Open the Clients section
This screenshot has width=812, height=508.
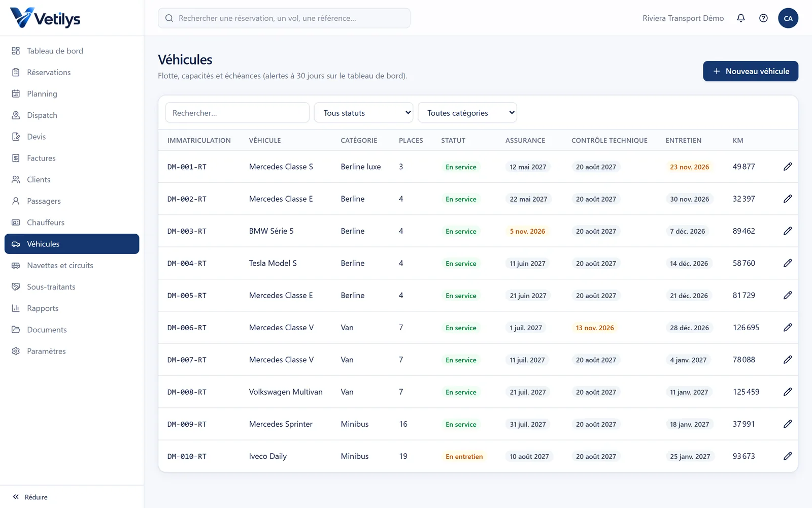(72, 179)
